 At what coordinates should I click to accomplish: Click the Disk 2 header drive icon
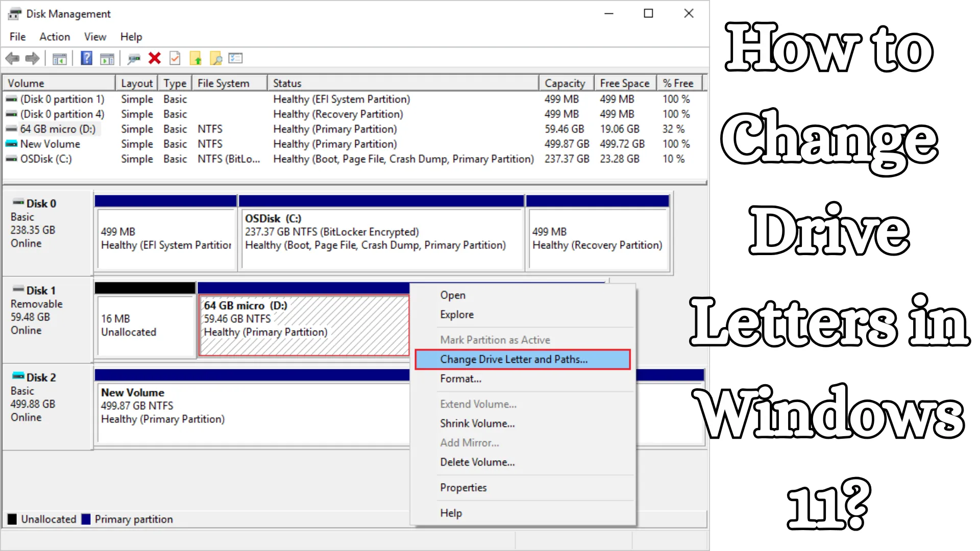coord(18,376)
